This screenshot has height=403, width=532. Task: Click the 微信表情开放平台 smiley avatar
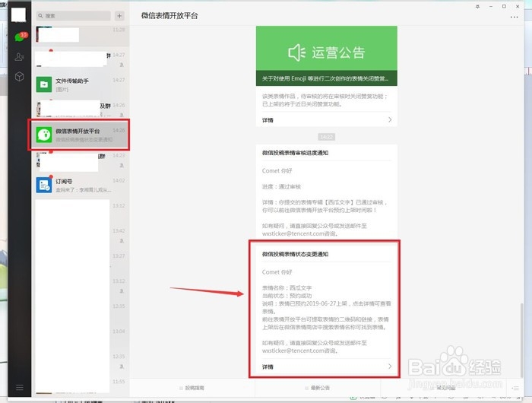pyautogui.click(x=44, y=135)
